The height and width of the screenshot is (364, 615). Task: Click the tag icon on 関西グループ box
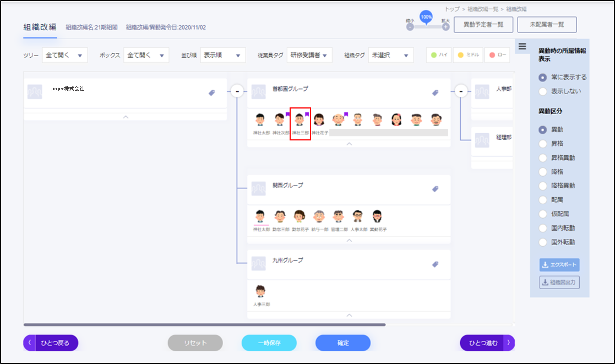point(435,189)
